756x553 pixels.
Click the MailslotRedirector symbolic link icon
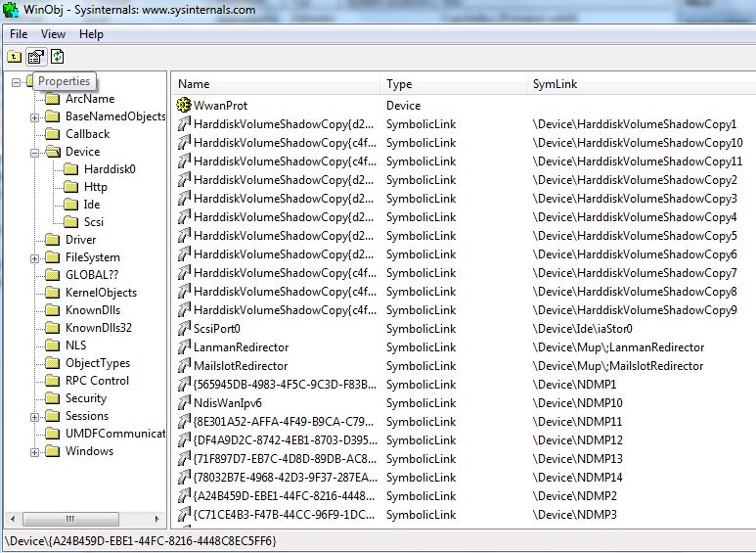click(184, 366)
